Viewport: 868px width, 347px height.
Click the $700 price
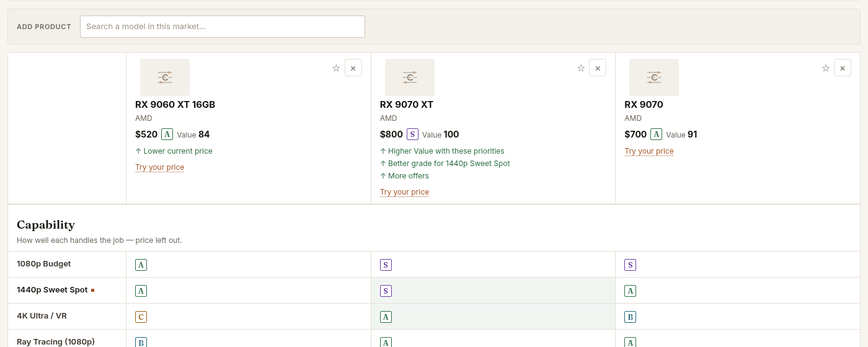coord(635,134)
